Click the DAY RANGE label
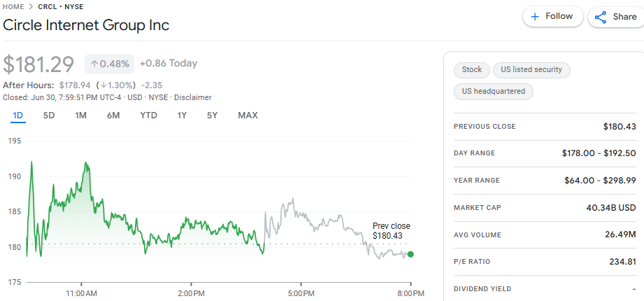Image resolution: width=644 pixels, height=301 pixels. [x=474, y=153]
